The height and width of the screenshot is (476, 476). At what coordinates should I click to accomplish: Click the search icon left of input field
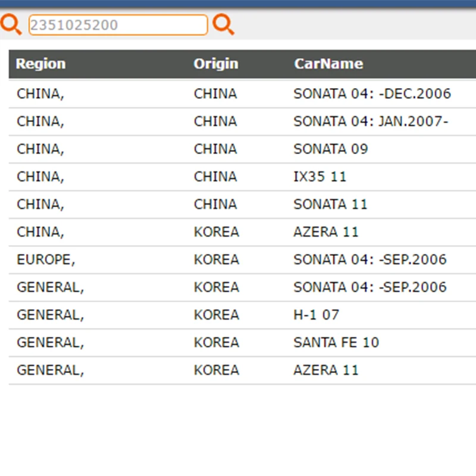(x=11, y=24)
